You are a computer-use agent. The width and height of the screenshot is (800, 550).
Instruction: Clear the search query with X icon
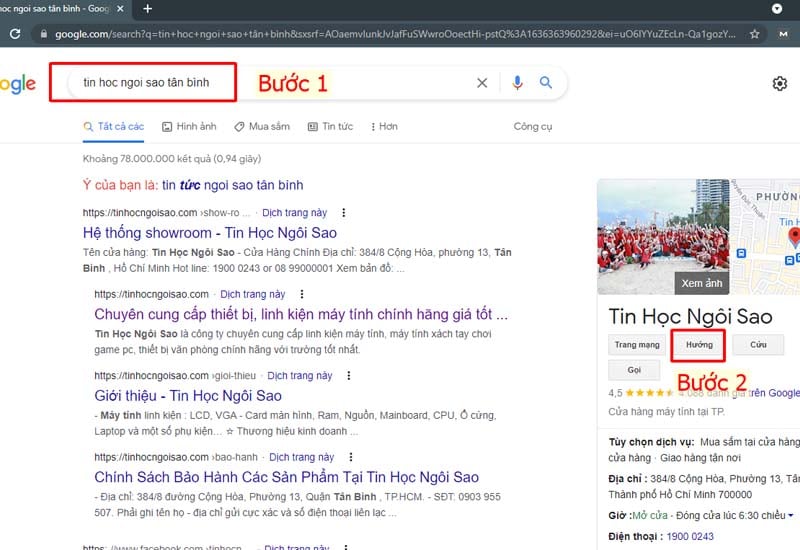click(482, 83)
